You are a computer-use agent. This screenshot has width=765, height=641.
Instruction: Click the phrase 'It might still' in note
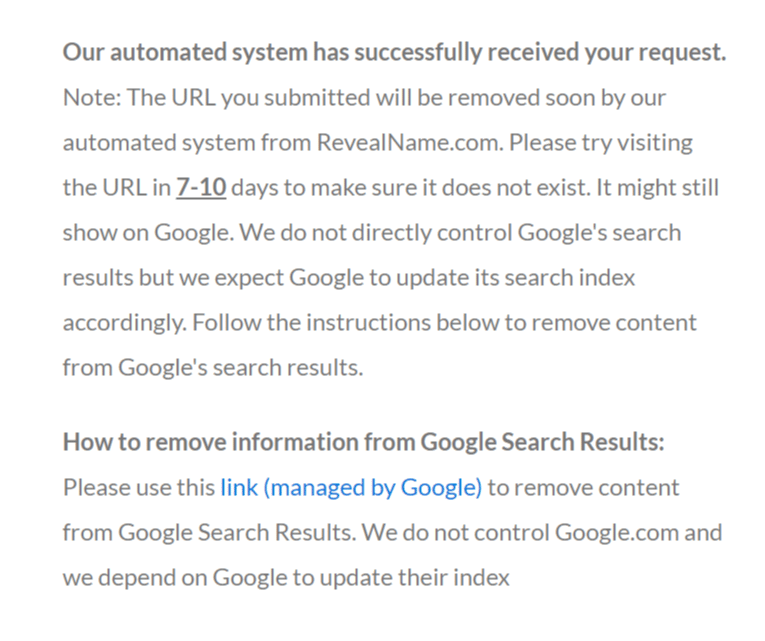(658, 187)
